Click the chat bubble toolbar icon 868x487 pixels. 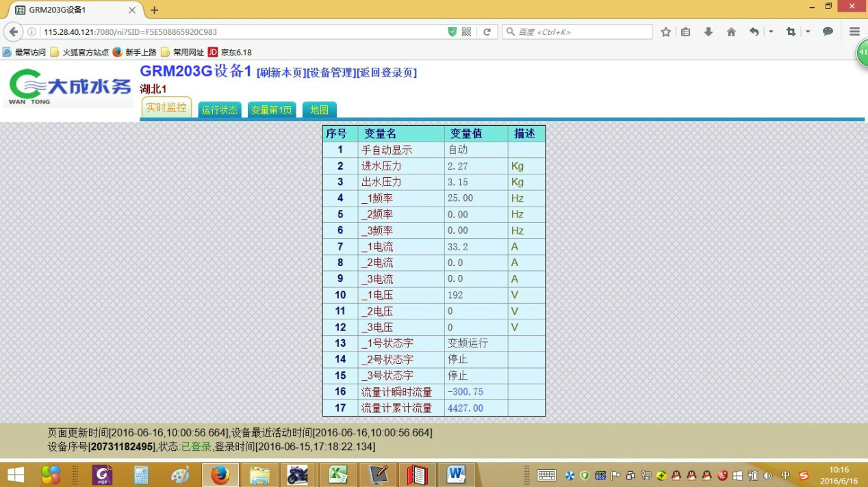pos(828,32)
